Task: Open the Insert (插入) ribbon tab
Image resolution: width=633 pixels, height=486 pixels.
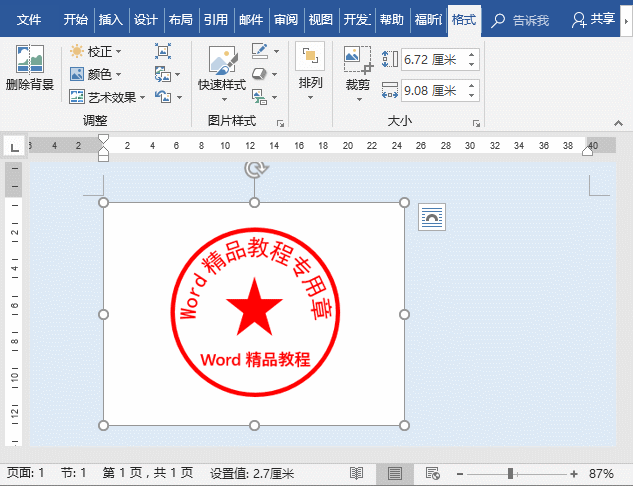Action: tap(111, 19)
